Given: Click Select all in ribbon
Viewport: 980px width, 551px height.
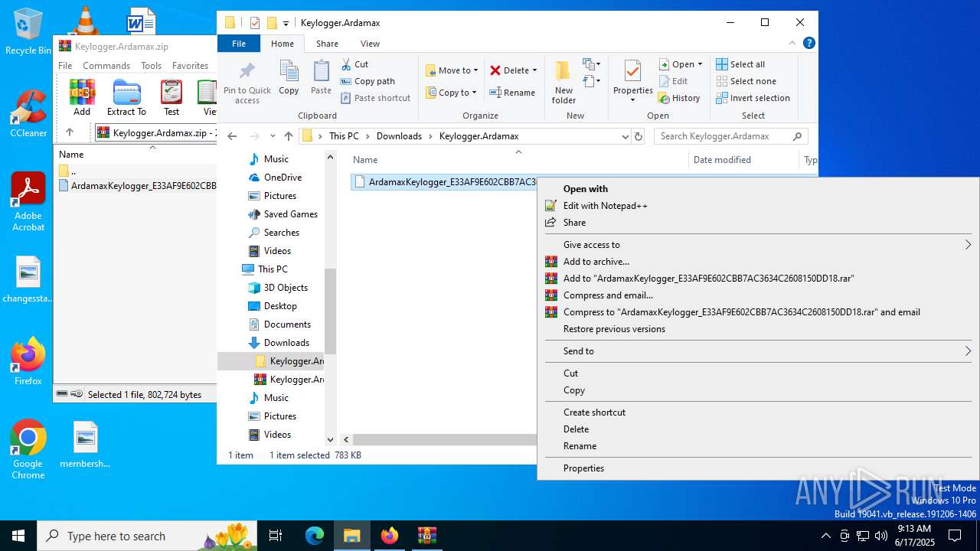Looking at the screenshot, I should tap(740, 64).
